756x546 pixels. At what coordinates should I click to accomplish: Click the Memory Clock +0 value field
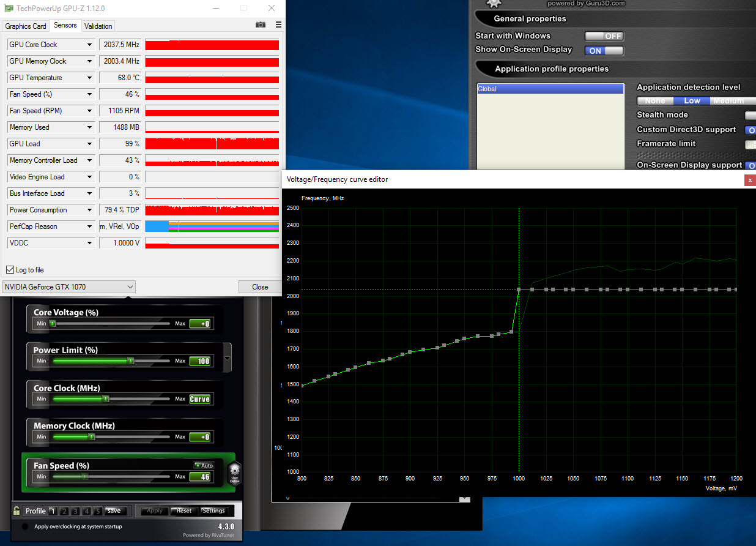click(200, 437)
